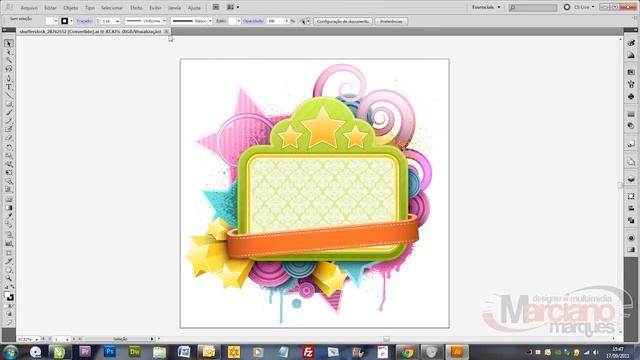Click the black stroke swatch in control bar
640x360 pixels.
coord(64,21)
